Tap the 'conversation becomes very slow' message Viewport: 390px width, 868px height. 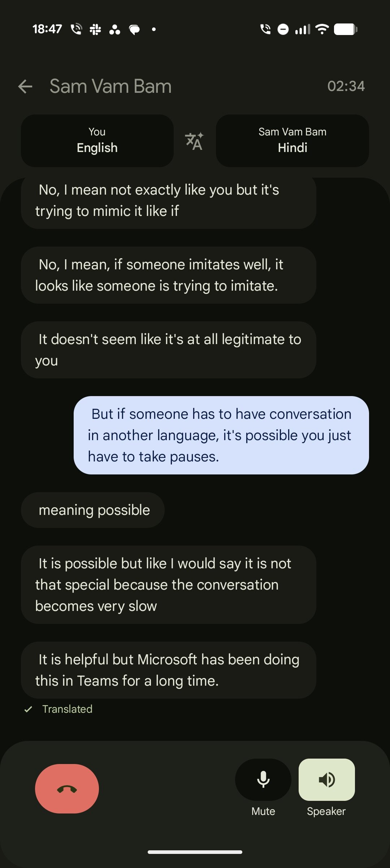tap(168, 585)
